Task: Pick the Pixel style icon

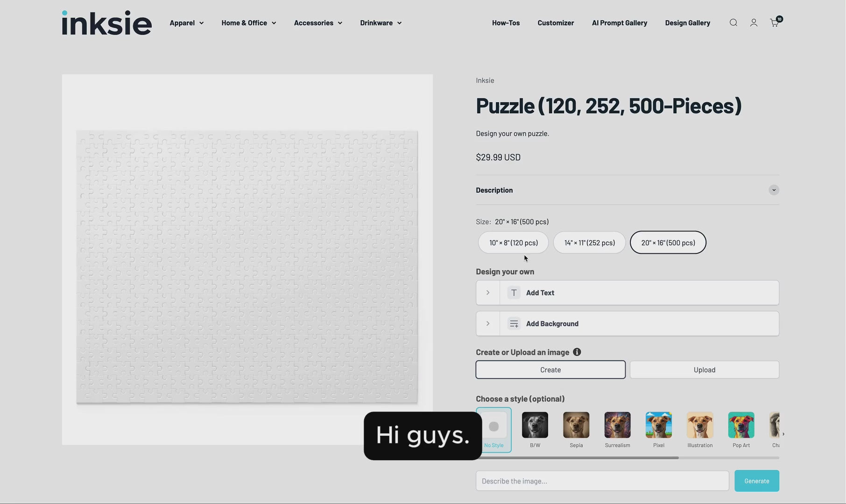Action: coord(658,425)
